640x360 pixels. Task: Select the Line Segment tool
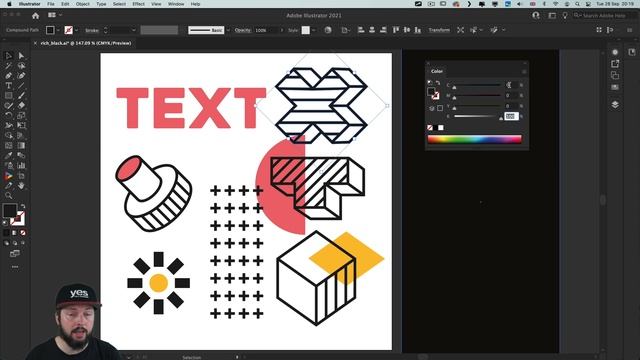coord(21,86)
